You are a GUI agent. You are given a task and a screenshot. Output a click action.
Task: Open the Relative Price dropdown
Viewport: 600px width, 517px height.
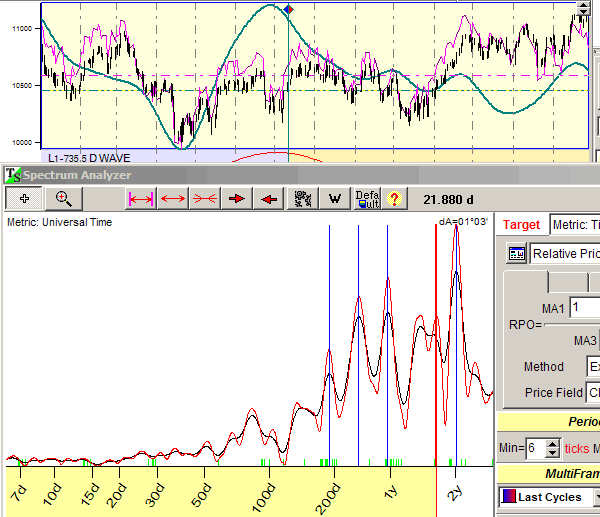pyautogui.click(x=565, y=253)
